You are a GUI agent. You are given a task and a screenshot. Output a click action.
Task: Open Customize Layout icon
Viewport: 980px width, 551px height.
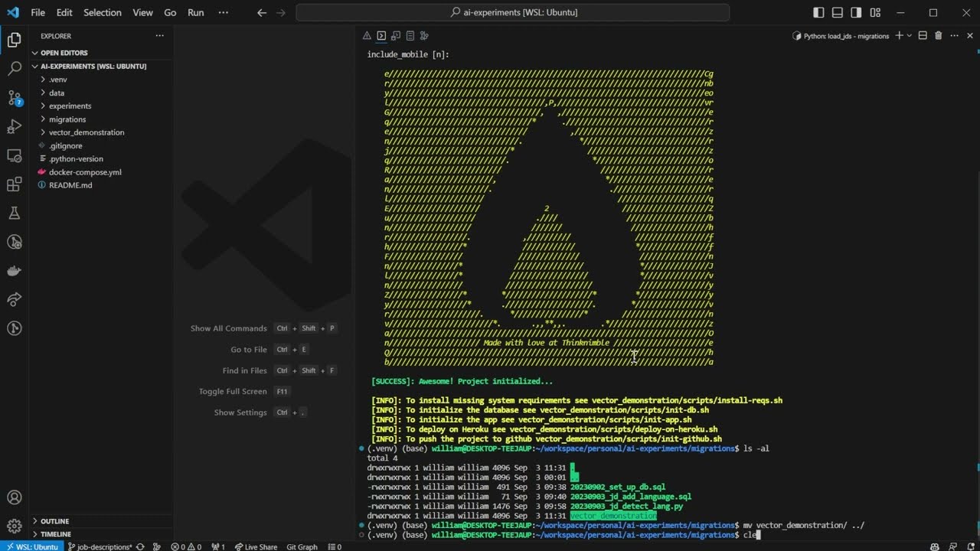coord(875,12)
